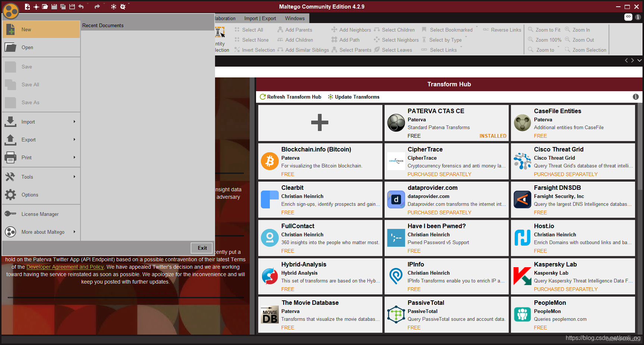Select Hybrid-Analysis hub icon
Image resolution: width=644 pixels, height=345 pixels.
point(270,276)
